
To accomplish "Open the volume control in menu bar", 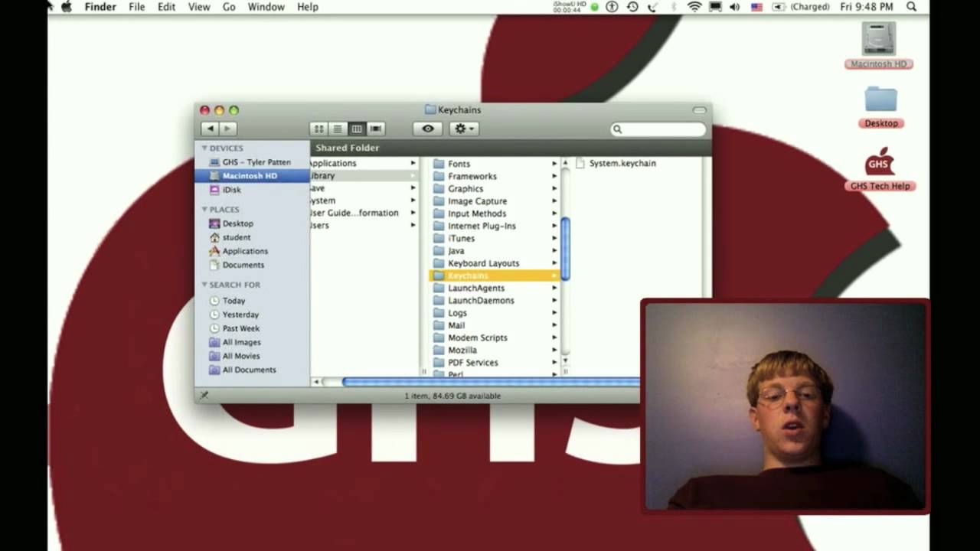I will pyautogui.click(x=735, y=7).
